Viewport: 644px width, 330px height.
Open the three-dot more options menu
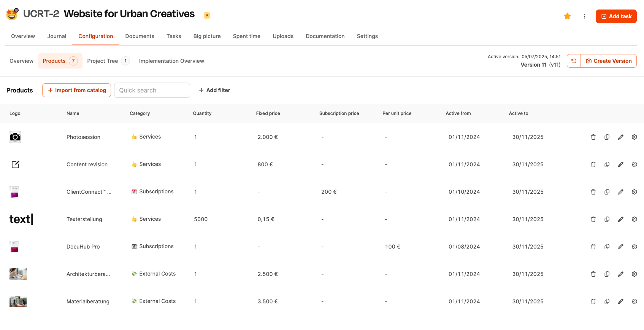[x=584, y=16]
